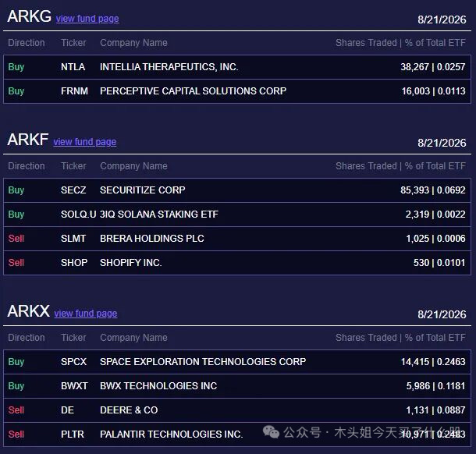Select SECURITIZE CORP company name

pyautogui.click(x=143, y=190)
